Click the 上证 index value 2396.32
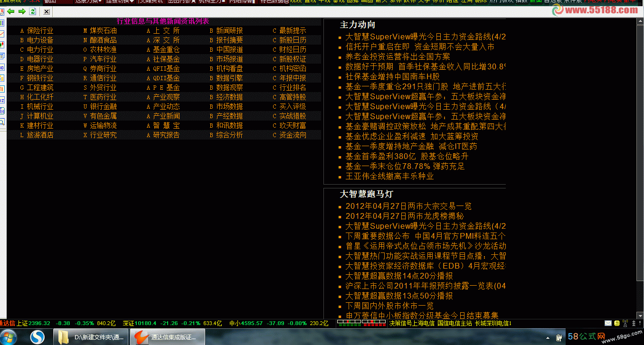This screenshot has height=345, width=644. coord(39,324)
